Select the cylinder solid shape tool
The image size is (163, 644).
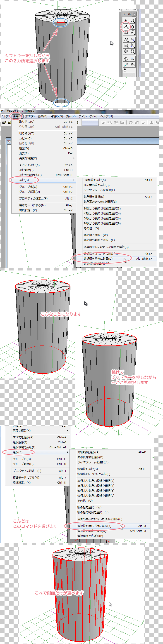(132, 52)
